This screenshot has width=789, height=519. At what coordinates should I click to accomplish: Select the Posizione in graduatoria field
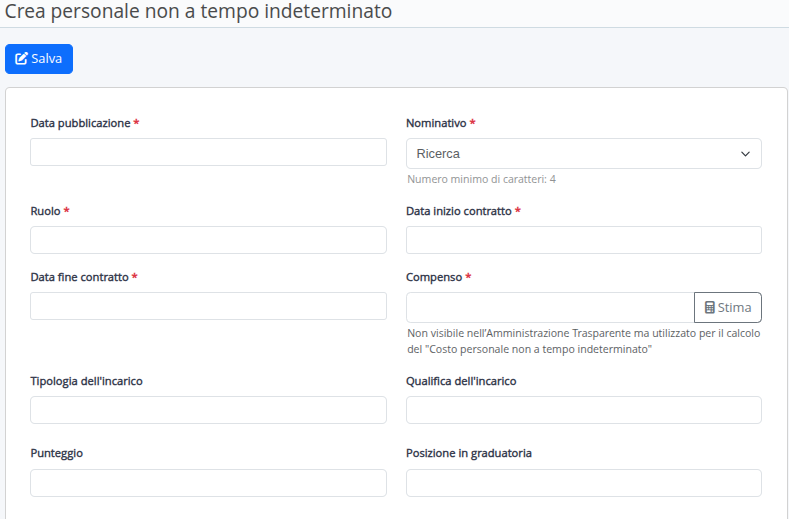click(x=583, y=483)
